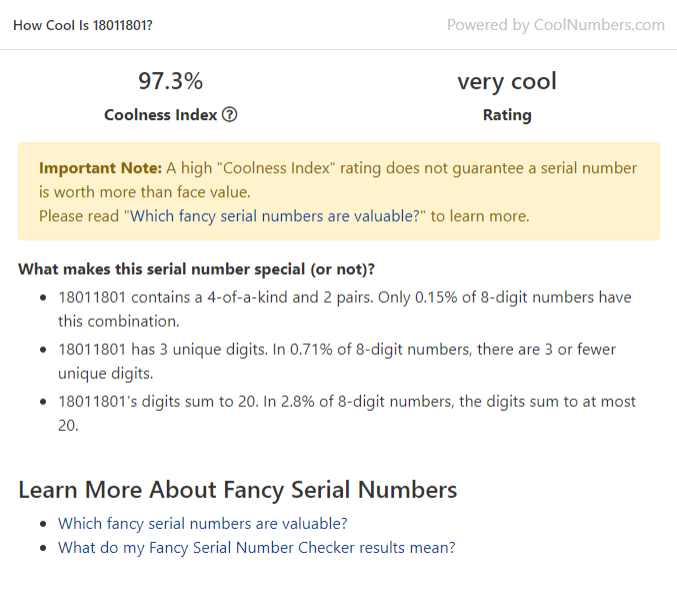Image resolution: width=677 pixels, height=593 pixels.
Task: Open the valuable serial numbers link in the yellow note
Action: tap(275, 216)
